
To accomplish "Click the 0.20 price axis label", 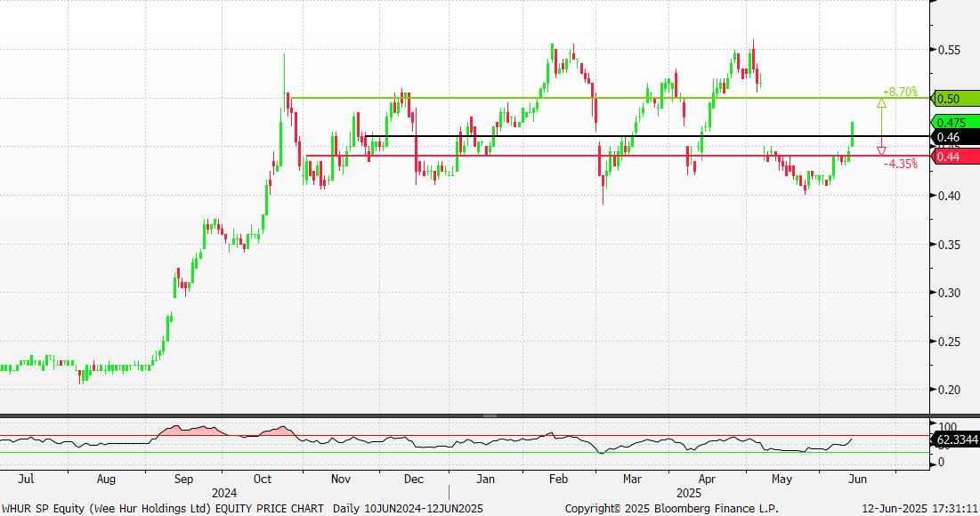I will (x=950, y=390).
